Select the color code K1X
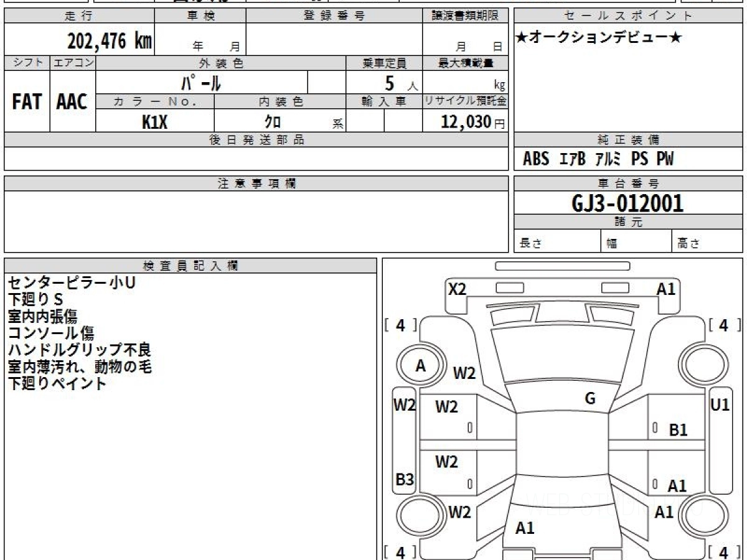Image resolution: width=747 pixels, height=560 pixels. [155, 122]
